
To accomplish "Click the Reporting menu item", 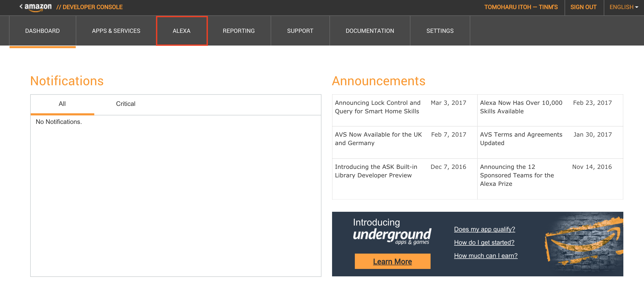I will (238, 30).
